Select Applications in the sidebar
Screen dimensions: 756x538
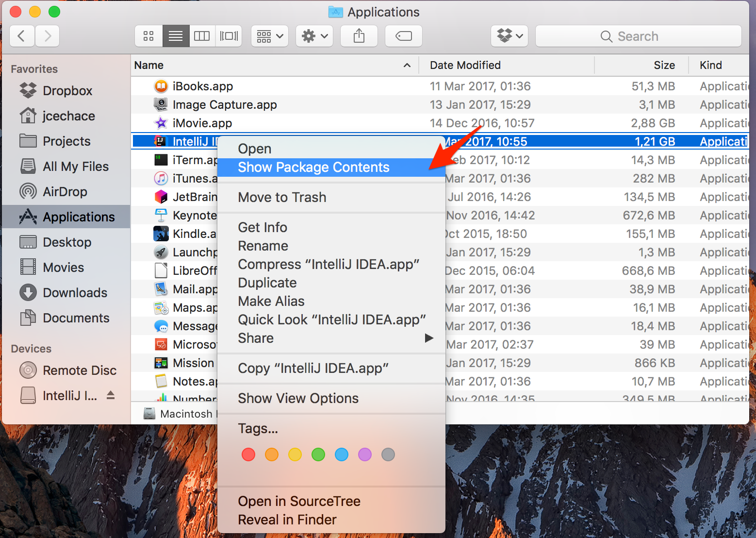click(66, 217)
